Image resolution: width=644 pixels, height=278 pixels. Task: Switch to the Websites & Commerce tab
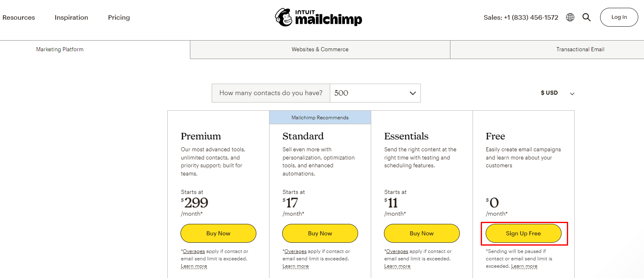pyautogui.click(x=320, y=49)
